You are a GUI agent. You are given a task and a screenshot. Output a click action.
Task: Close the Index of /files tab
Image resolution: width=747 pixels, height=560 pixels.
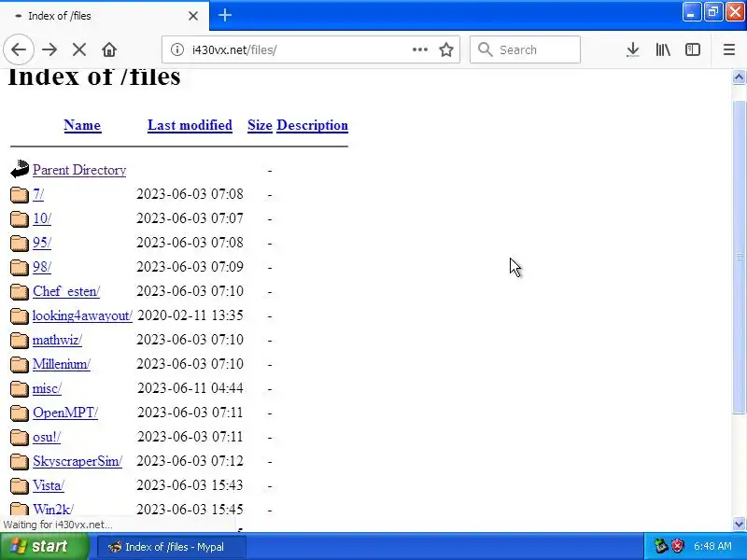pyautogui.click(x=193, y=16)
